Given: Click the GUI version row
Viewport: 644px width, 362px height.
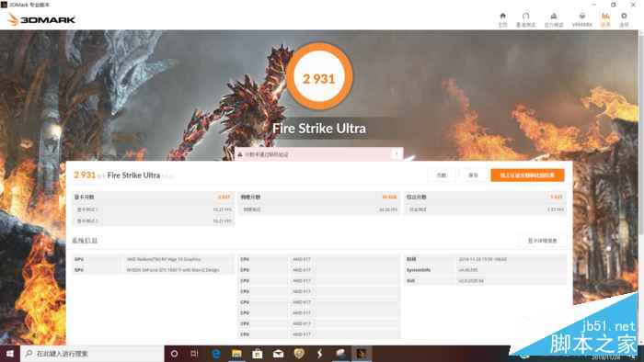Looking at the screenshot, I should (485, 281).
